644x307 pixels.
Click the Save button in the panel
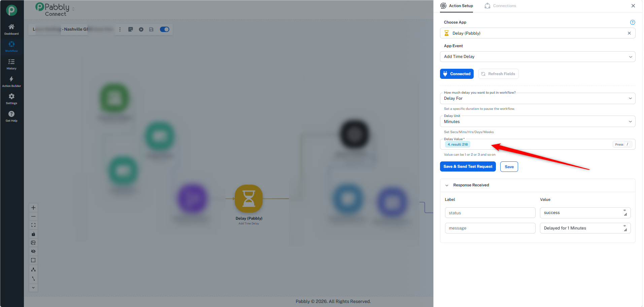click(x=509, y=167)
